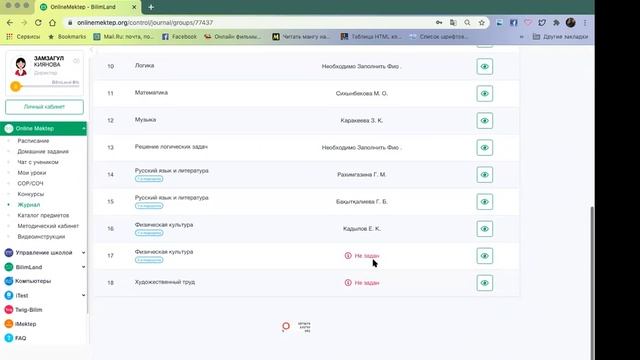The width and height of the screenshot is (640, 360).
Task: Open Chrome profile avatar
Action: (571, 23)
